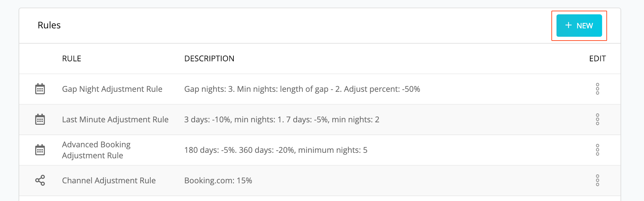Click the plus icon in NEW button
Image resolution: width=644 pixels, height=201 pixels.
click(x=568, y=25)
